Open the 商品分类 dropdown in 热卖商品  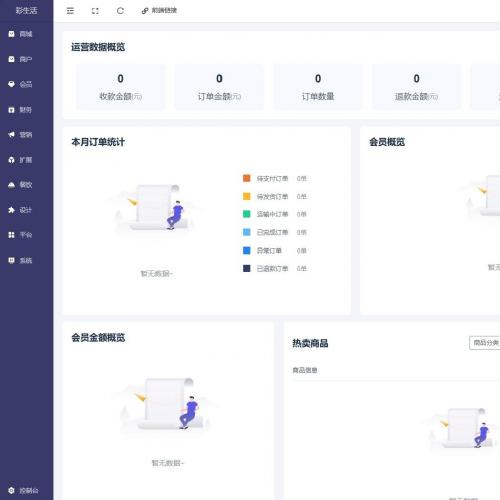(485, 343)
